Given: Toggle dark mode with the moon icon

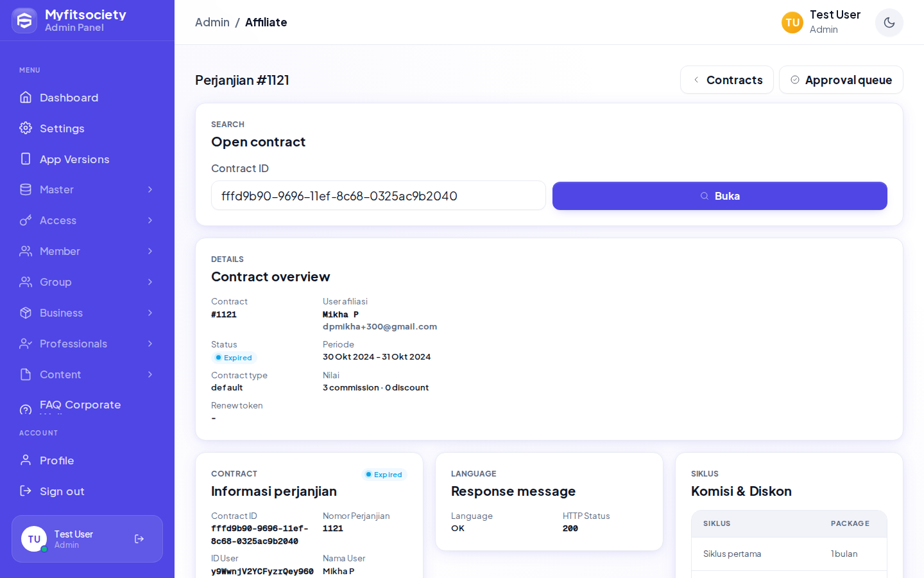Looking at the screenshot, I should [889, 22].
